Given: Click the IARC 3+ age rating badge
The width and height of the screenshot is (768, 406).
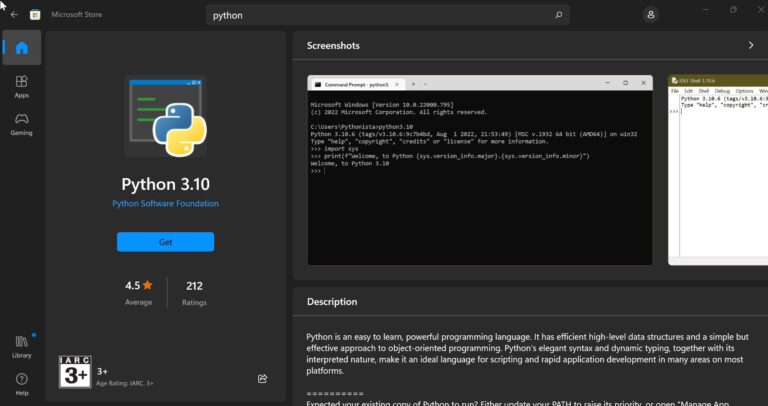Looking at the screenshot, I should [75, 372].
